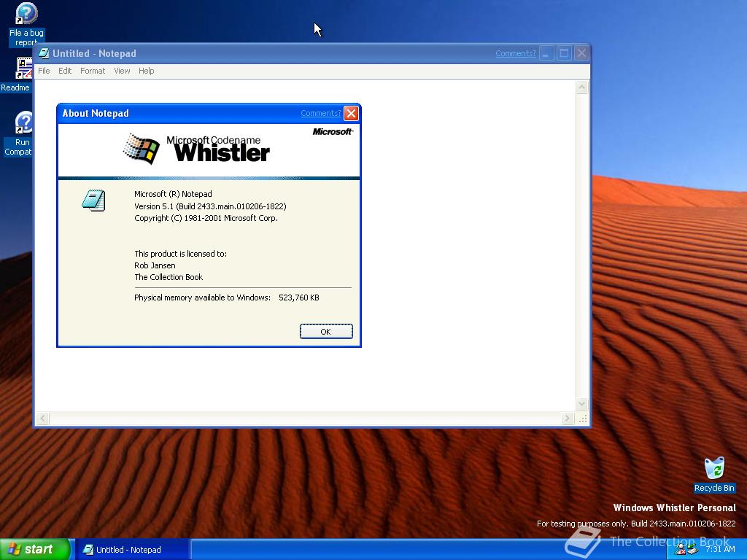Viewport: 747px width, 560px height.
Task: Open the View menu in Notepad
Action: click(x=122, y=71)
